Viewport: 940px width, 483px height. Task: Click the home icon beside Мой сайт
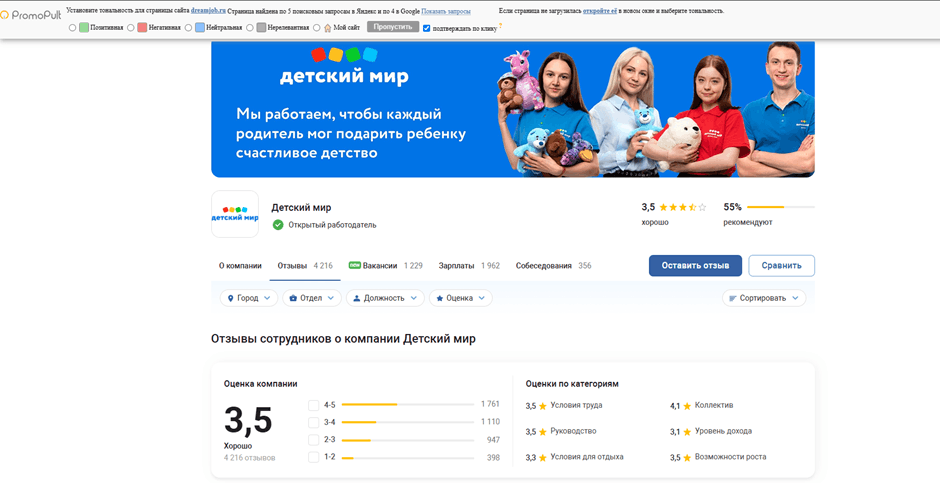point(327,28)
